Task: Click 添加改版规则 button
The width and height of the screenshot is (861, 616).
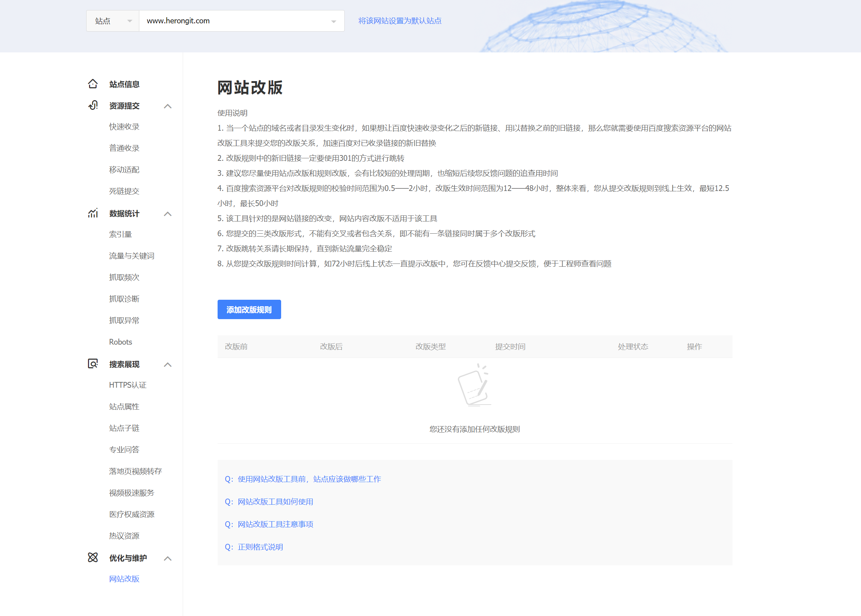Action: click(x=250, y=309)
